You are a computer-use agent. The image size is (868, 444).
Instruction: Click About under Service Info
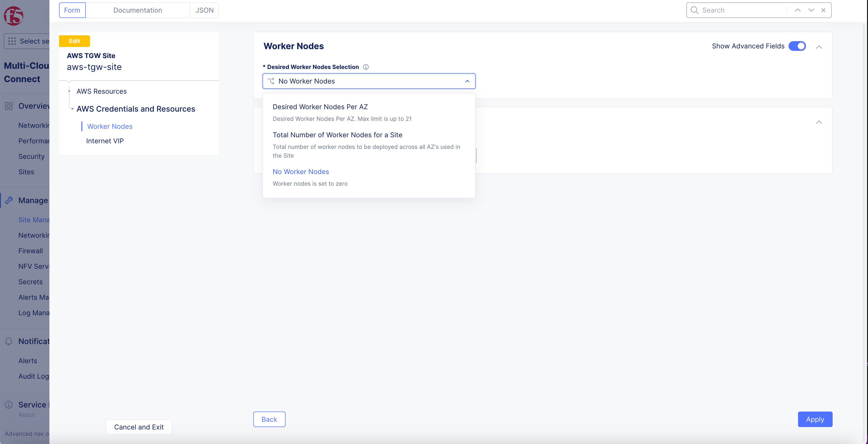pyautogui.click(x=27, y=415)
